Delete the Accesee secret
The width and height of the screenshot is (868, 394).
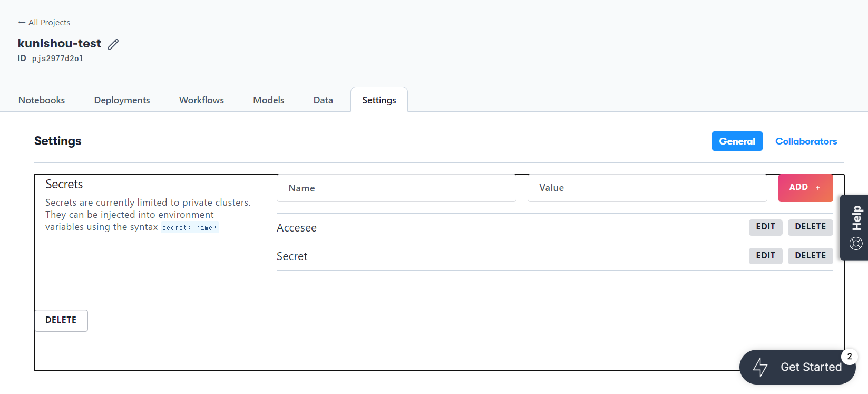pyautogui.click(x=810, y=227)
